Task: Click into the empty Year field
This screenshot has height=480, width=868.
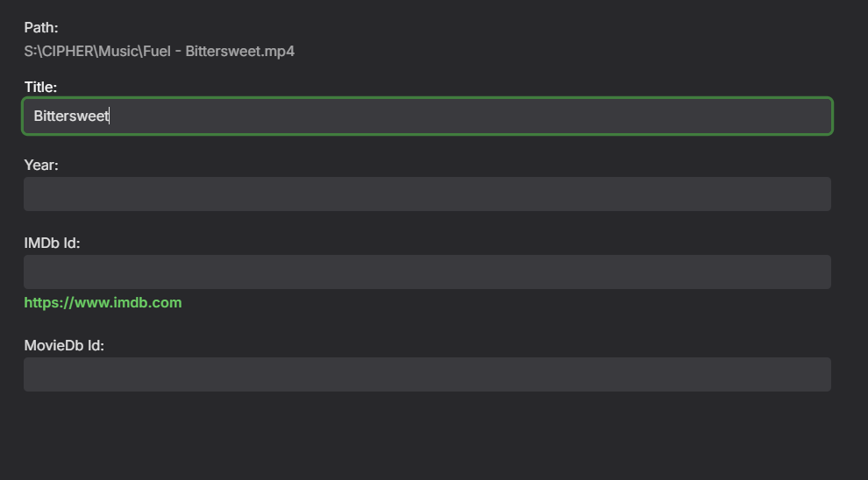Action: point(427,194)
